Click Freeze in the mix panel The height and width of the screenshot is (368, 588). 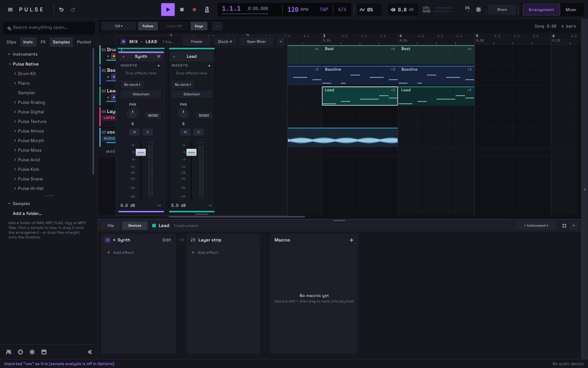(197, 42)
